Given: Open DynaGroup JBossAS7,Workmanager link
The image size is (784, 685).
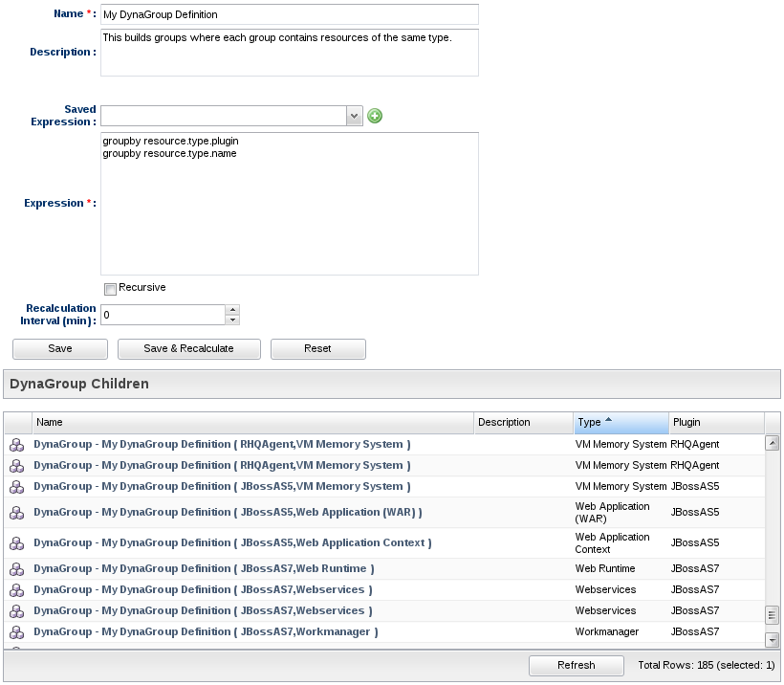Looking at the screenshot, I should pos(206,632).
